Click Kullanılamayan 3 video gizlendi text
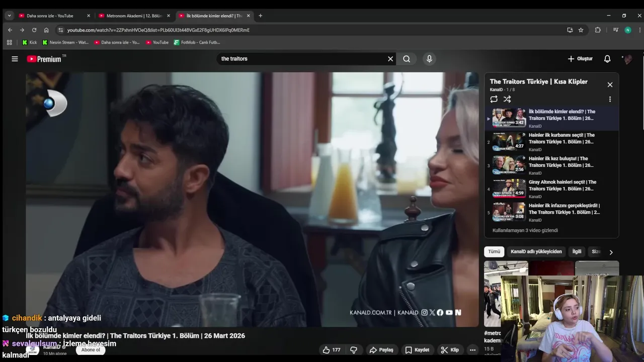The image size is (644, 362). tap(525, 230)
